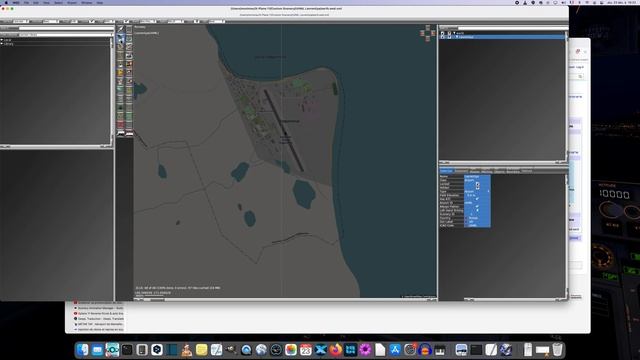Click the Name value in properties
This screenshot has width=640, height=360.
click(x=477, y=176)
